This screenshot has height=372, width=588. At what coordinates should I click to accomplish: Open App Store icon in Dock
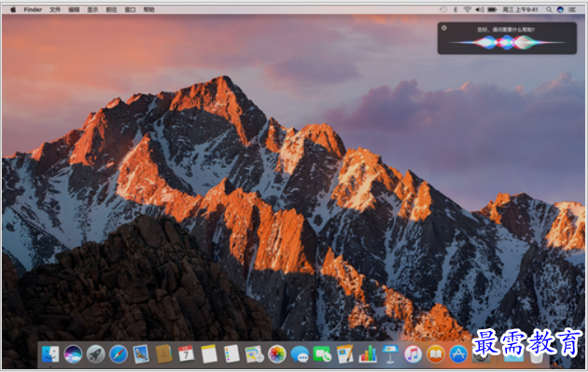[x=458, y=354]
